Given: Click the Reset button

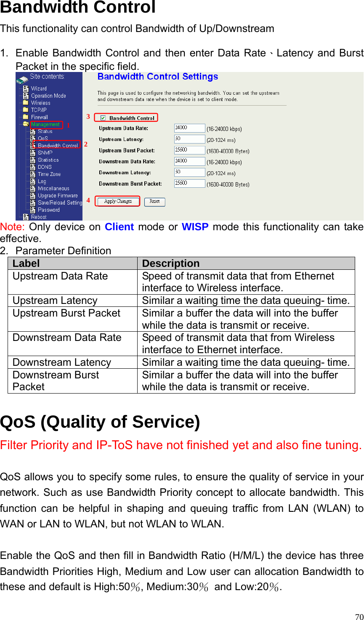Looking at the screenshot, I should [x=154, y=202].
